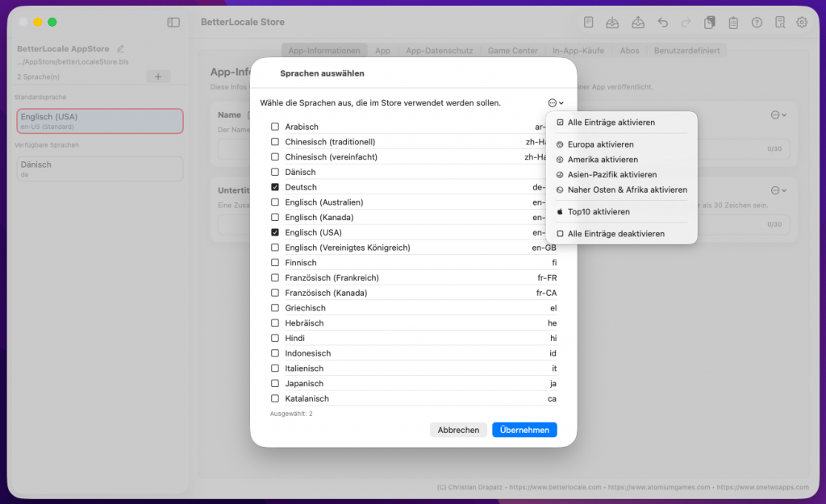Click the export tray icon in toolbar
This screenshot has width=826, height=504.
click(638, 23)
